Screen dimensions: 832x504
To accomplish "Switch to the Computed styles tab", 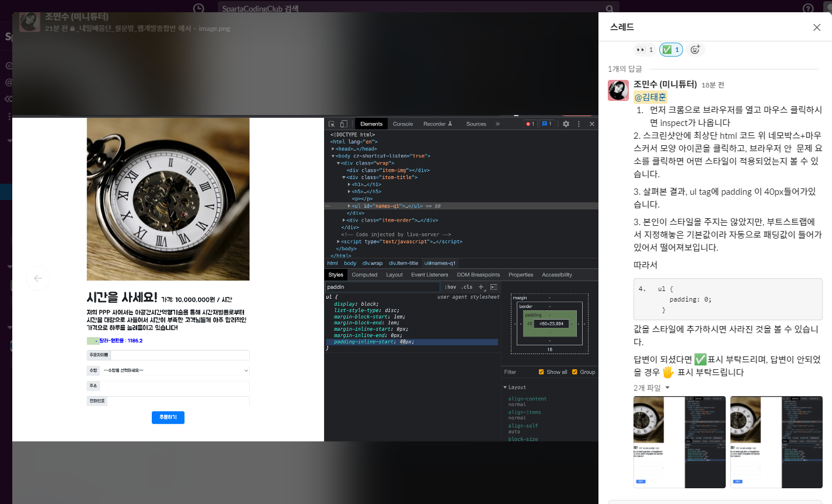I will click(x=364, y=275).
